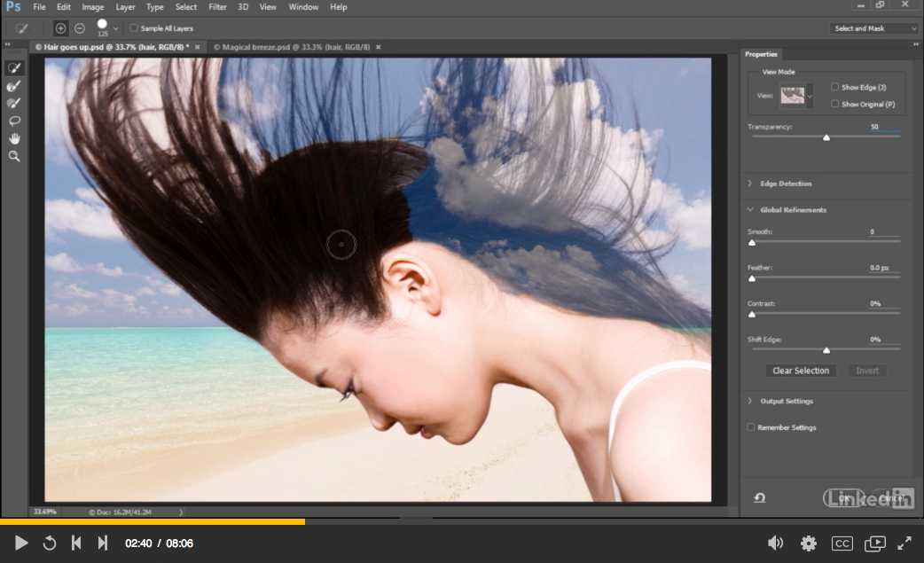Enable the Sample All Layers checkbox

click(x=134, y=28)
